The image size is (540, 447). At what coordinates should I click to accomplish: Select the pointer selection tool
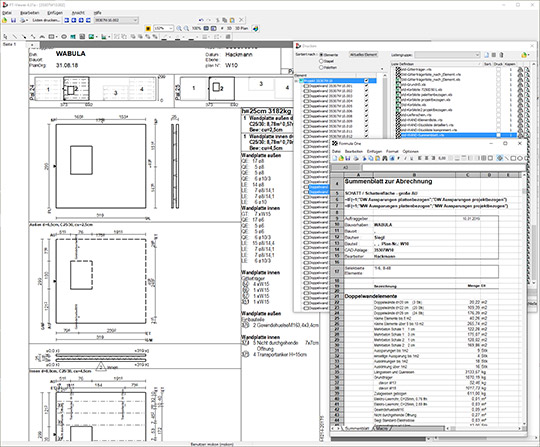click(5, 37)
